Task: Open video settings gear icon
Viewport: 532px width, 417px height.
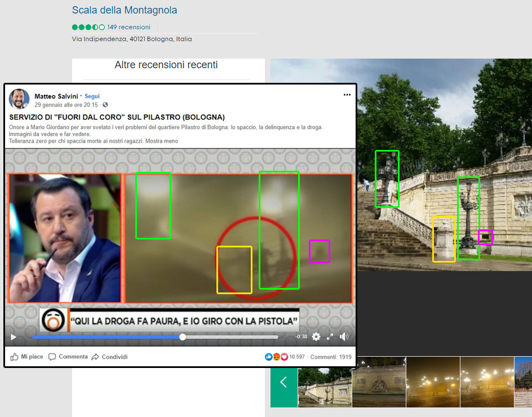Action: coord(316,336)
